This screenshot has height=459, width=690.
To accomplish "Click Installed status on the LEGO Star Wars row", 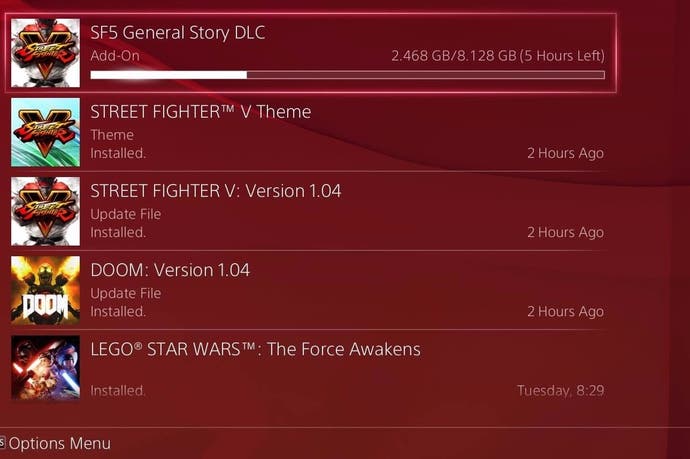I will pyautogui.click(x=117, y=390).
